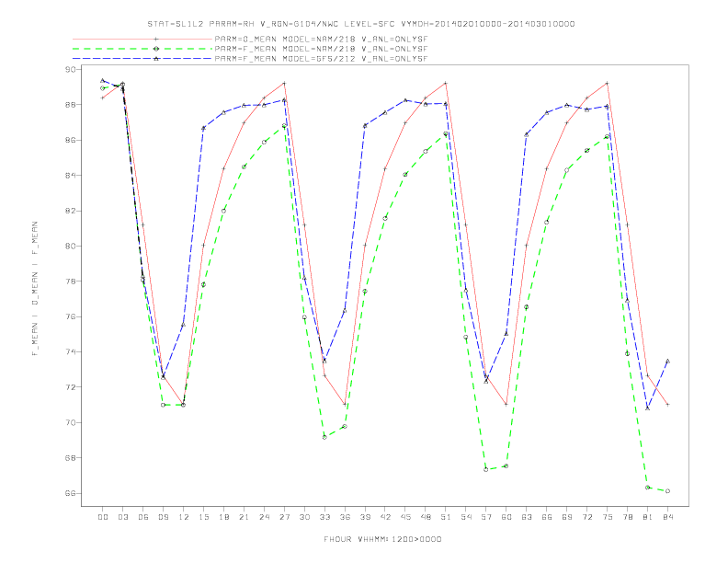Click the blue dashed legend line sample
The width and height of the screenshot is (728, 563).
coord(142,59)
